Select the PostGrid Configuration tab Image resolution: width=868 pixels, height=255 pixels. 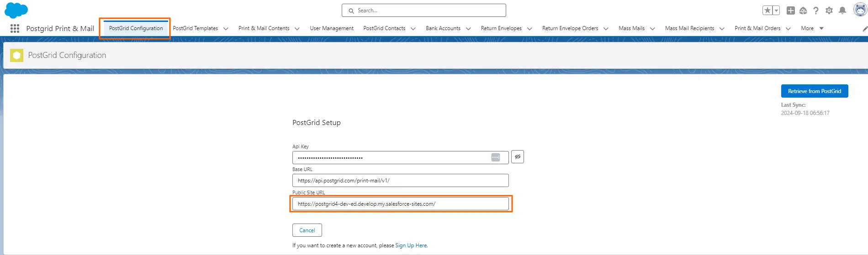click(x=136, y=28)
